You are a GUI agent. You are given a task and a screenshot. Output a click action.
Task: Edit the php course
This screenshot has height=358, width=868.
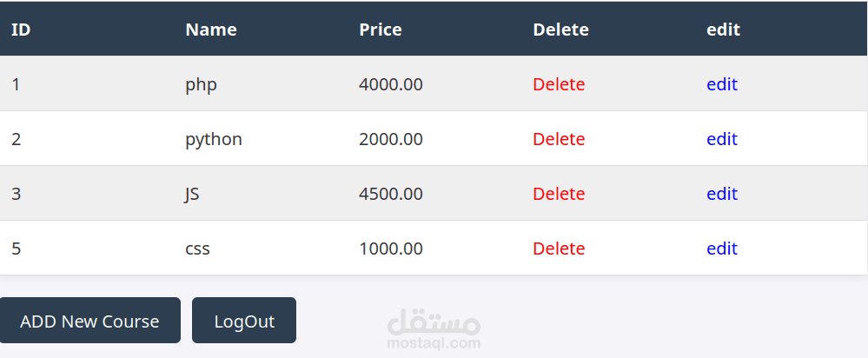point(722,84)
